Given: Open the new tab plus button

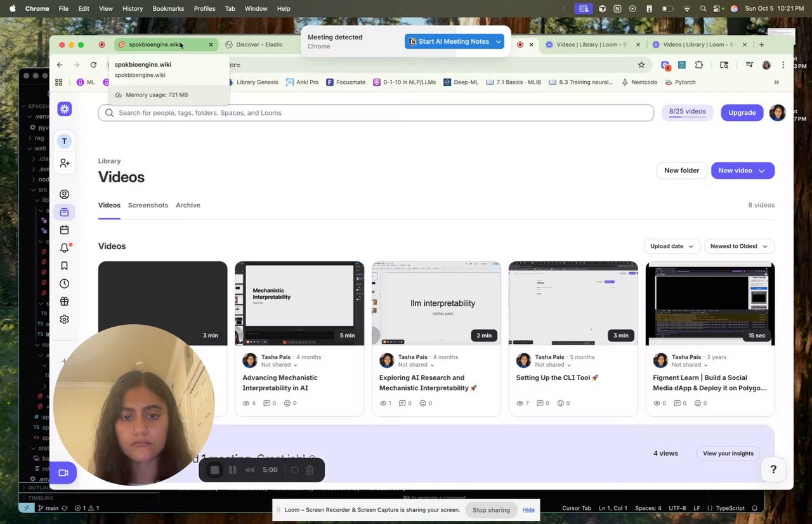Looking at the screenshot, I should (x=762, y=44).
